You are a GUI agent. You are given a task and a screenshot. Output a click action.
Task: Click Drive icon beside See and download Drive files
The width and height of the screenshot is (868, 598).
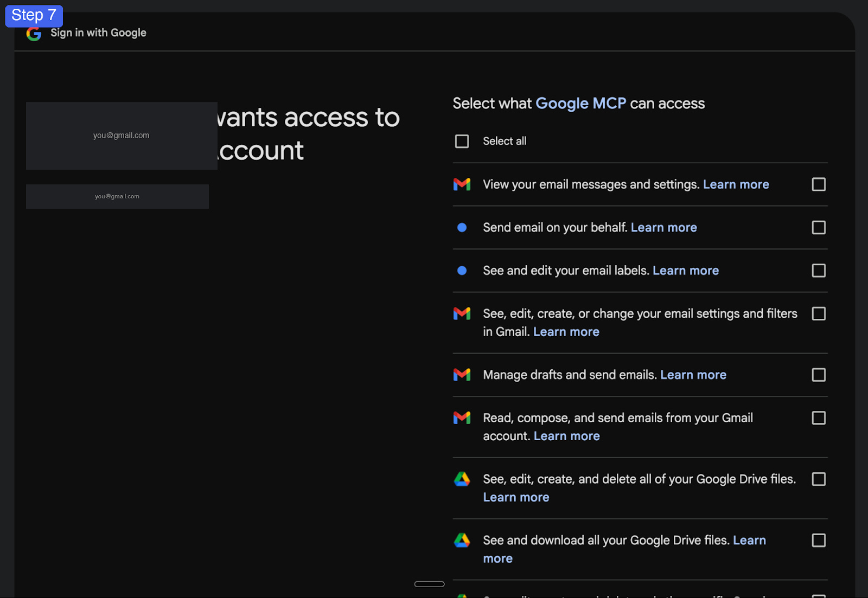click(x=462, y=540)
